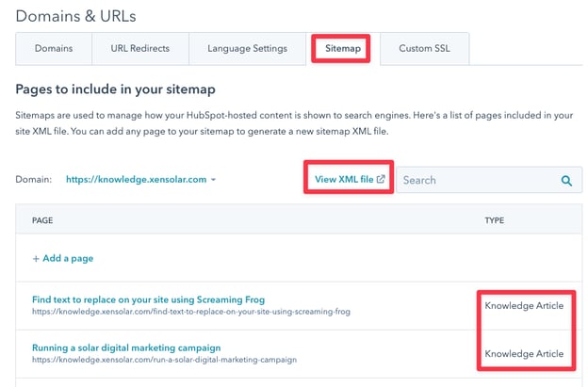Click the plus icon before Add a page
This screenshot has width=588, height=387.
click(36, 258)
